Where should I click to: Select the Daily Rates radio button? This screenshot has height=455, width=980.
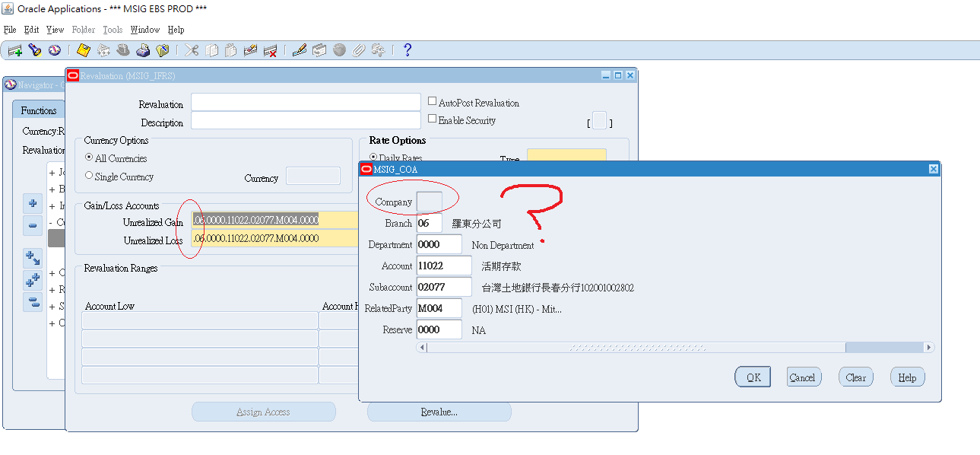coord(373,158)
